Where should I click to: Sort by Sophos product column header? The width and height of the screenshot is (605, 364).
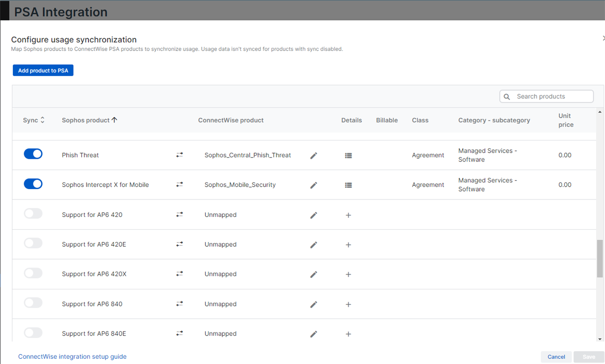89,120
